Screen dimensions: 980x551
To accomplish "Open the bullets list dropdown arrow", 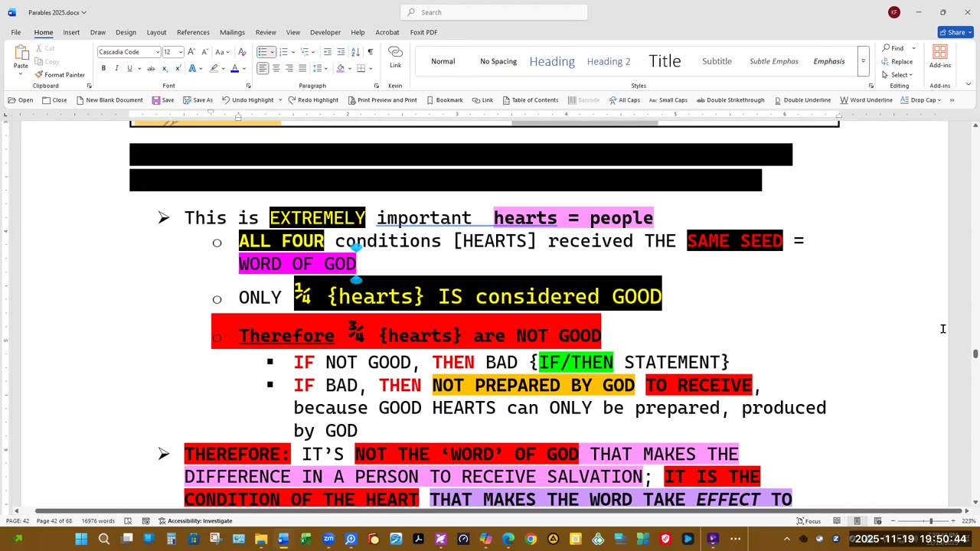I will (272, 52).
